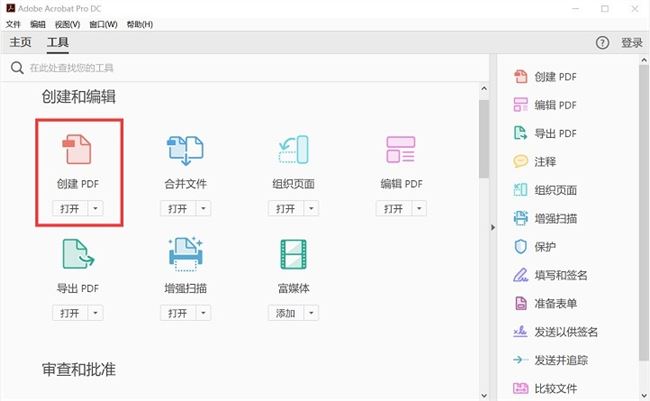
Task: Click the 增强扫描 scanner icon in main panel
Action: click(x=185, y=256)
